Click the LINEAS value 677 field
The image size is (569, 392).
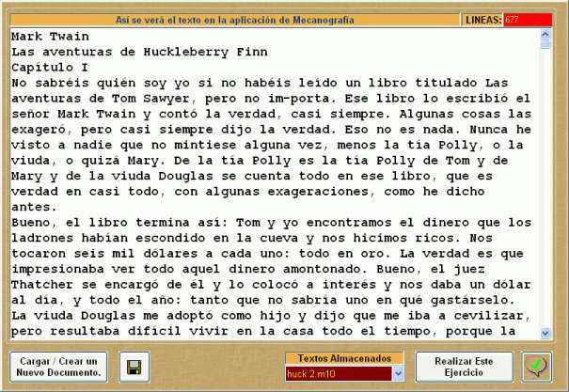(528, 20)
